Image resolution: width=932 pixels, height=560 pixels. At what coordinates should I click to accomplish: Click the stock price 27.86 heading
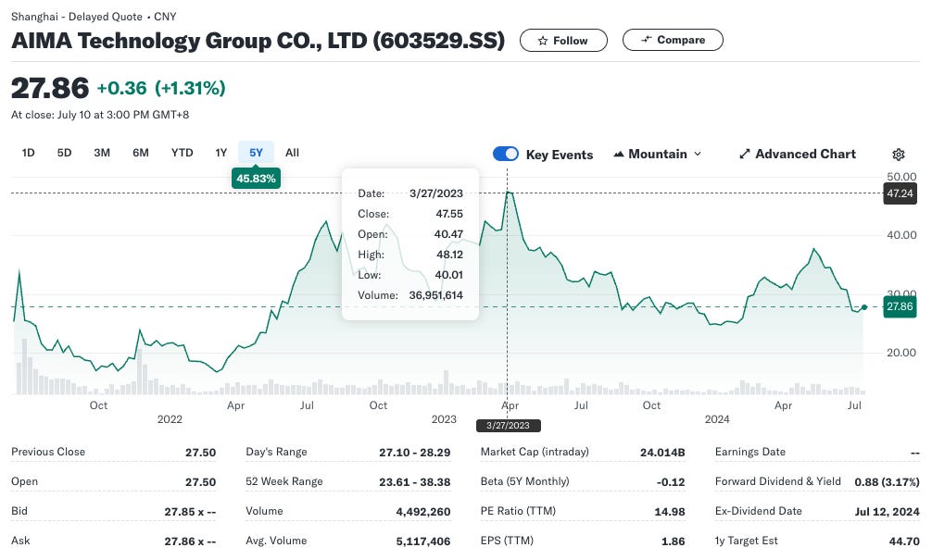[x=50, y=88]
